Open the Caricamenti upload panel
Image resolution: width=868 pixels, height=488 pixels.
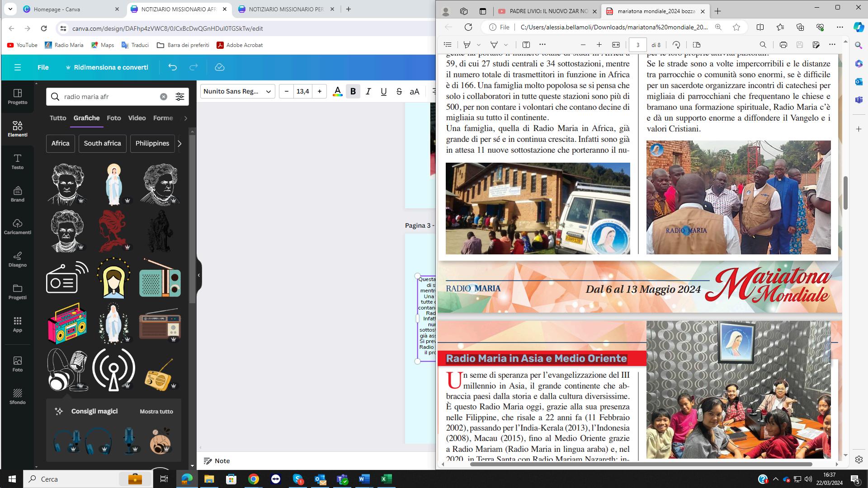17,226
